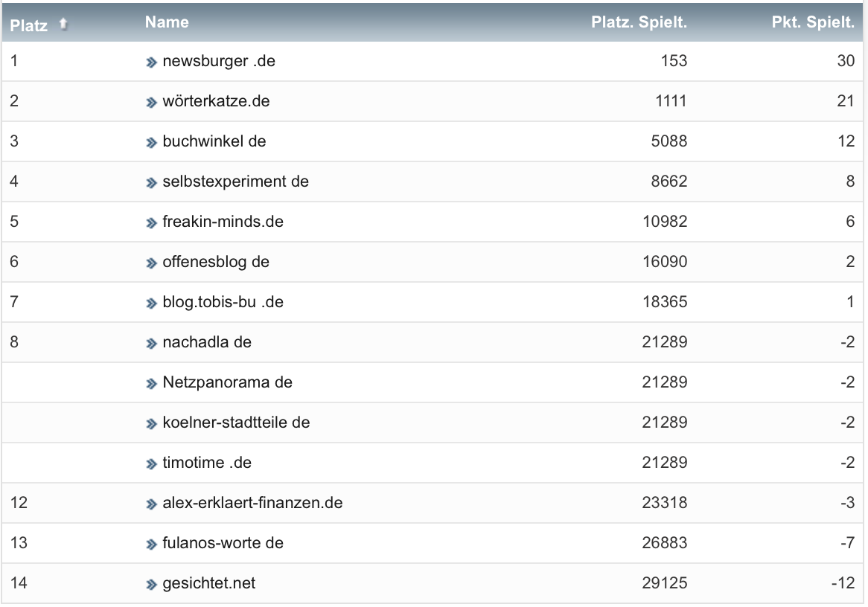
Task: Click arrow icon beside freakin-minds.de
Action: (x=151, y=223)
